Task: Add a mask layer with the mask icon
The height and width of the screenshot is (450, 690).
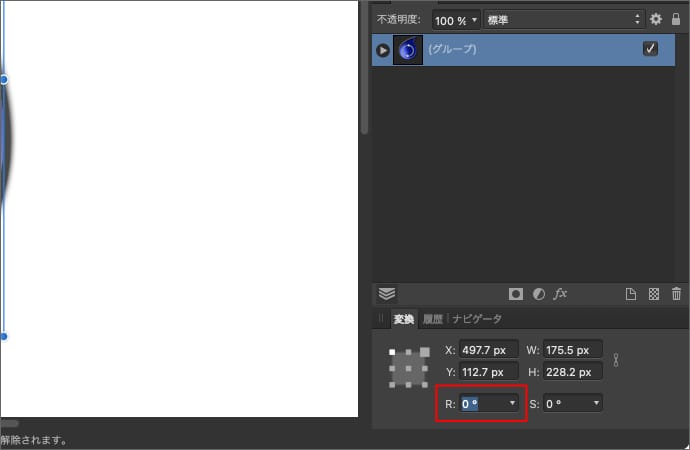Action: tap(516, 294)
